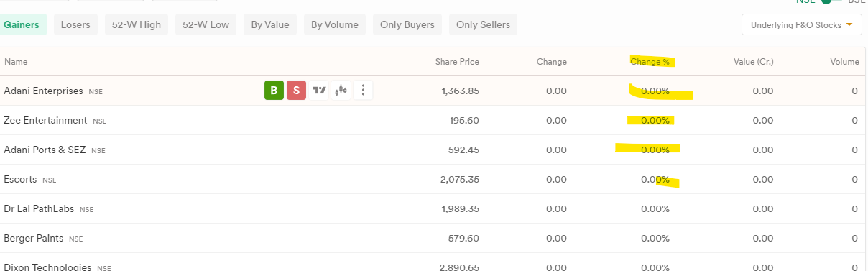Show stocks By Volume
The height and width of the screenshot is (271, 868).
[x=335, y=24]
